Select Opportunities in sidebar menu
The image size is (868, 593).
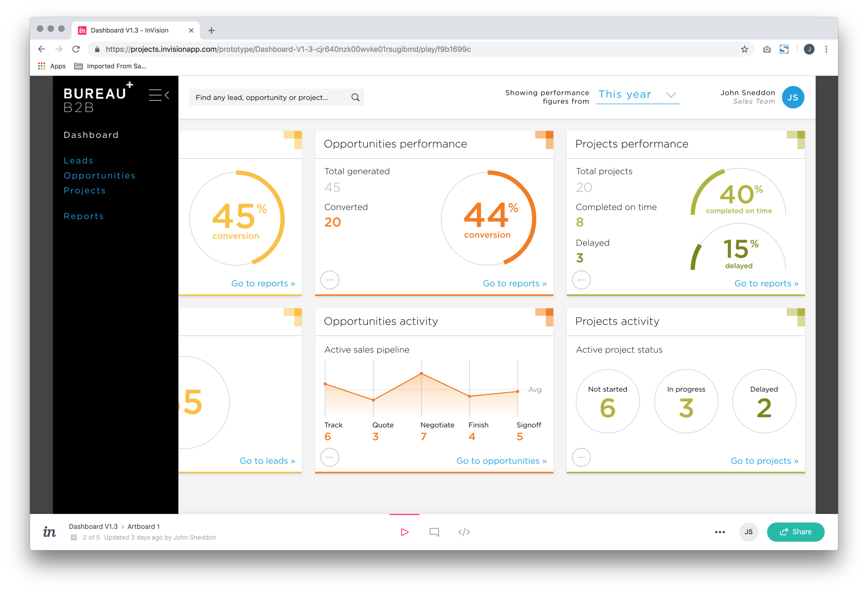99,176
